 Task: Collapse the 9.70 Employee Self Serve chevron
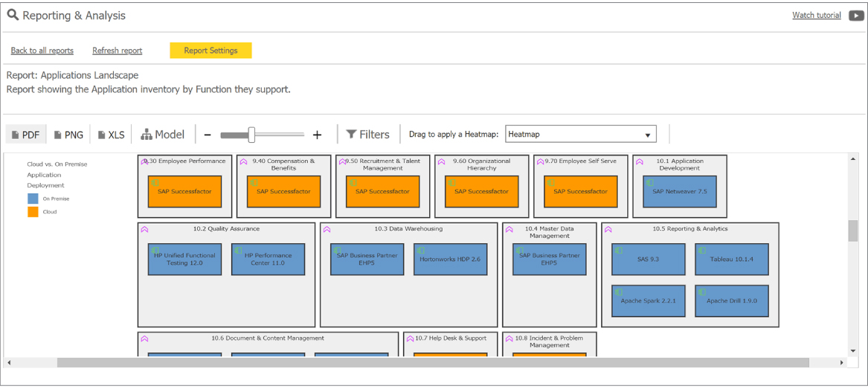pos(541,161)
